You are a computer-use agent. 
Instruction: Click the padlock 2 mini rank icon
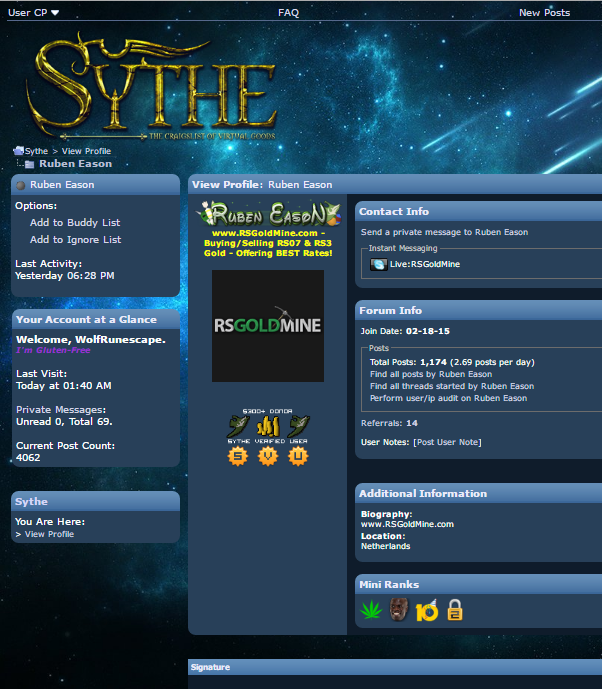tap(455, 610)
